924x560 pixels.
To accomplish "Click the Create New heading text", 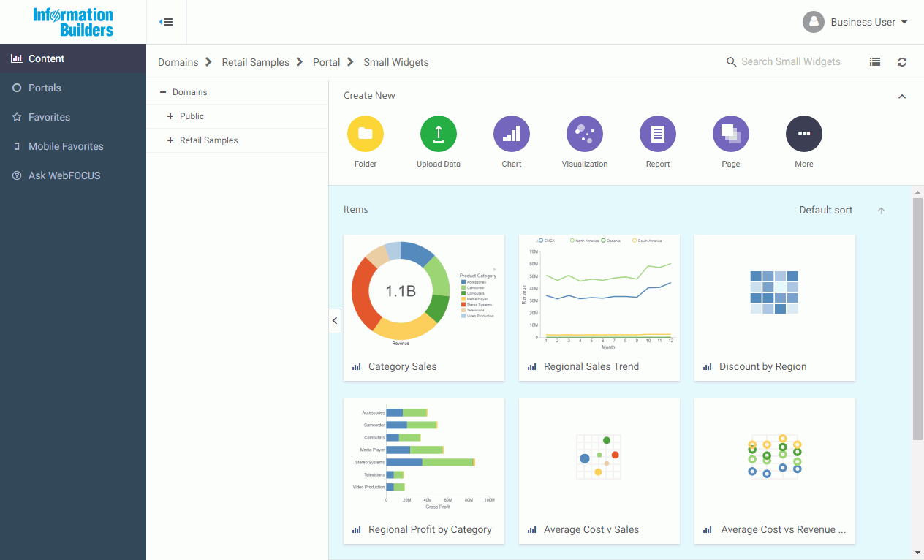I will (370, 96).
